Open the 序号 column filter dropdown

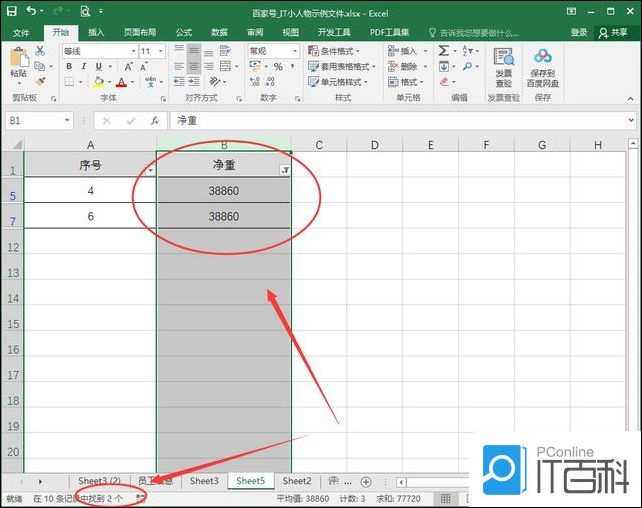(x=150, y=171)
